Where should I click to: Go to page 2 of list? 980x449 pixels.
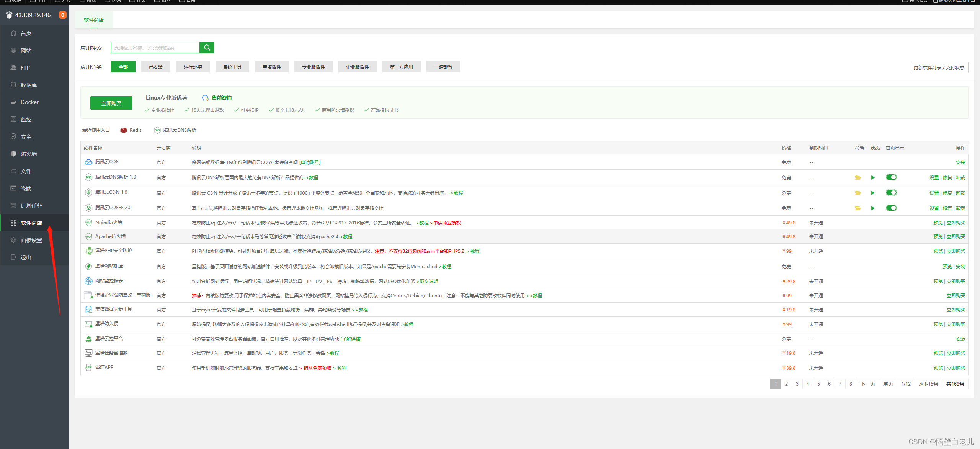point(786,384)
